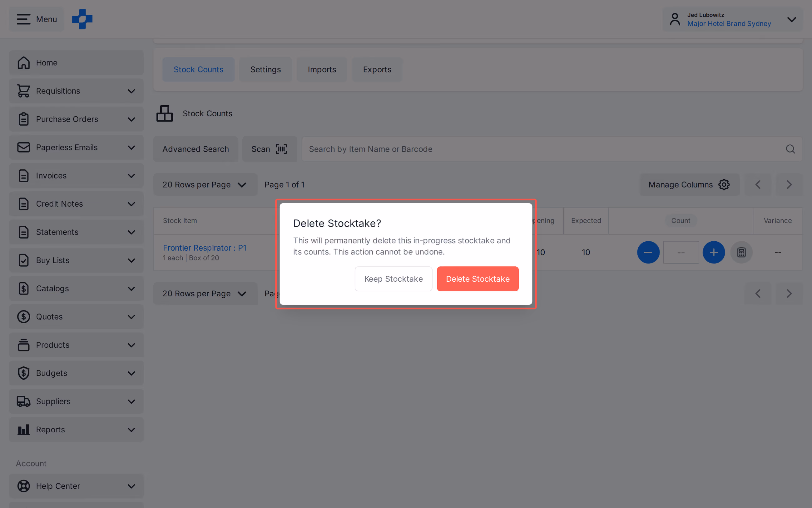The width and height of the screenshot is (812, 508).
Task: Click the barcode Scan button
Action: coord(270,149)
